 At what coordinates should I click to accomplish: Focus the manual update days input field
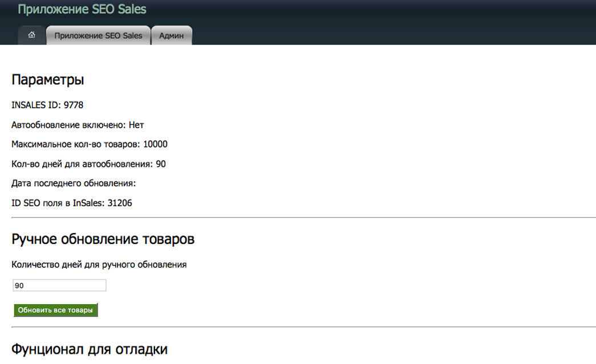pyautogui.click(x=59, y=285)
